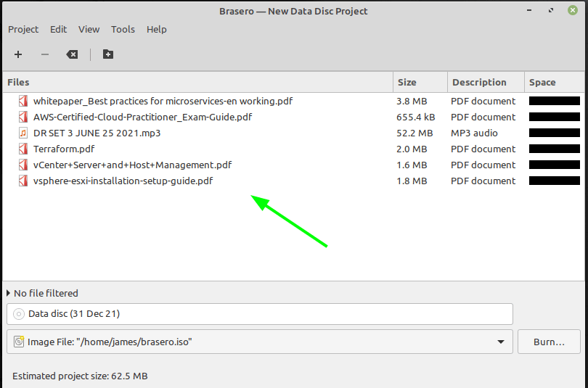
Task: Open the Image File destination dropdown
Action: click(x=501, y=342)
